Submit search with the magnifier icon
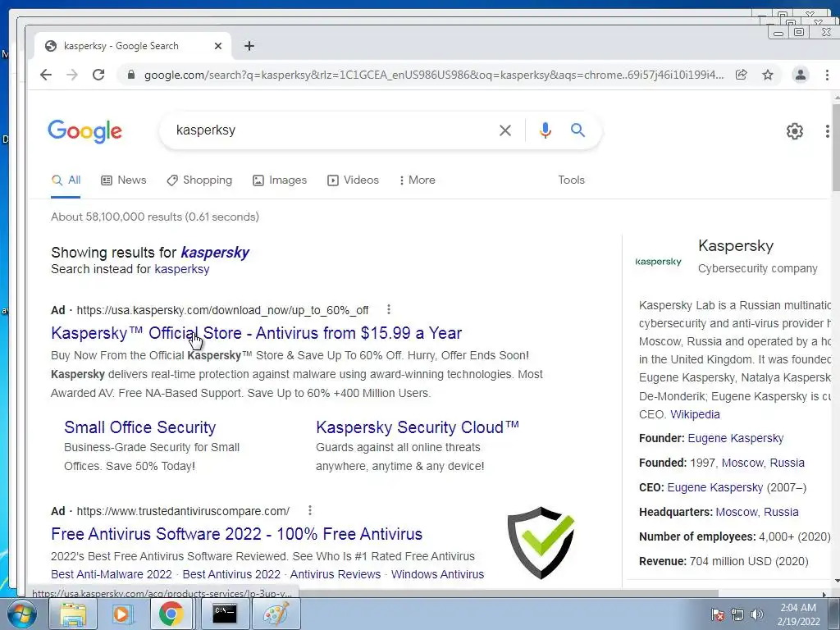 (577, 130)
